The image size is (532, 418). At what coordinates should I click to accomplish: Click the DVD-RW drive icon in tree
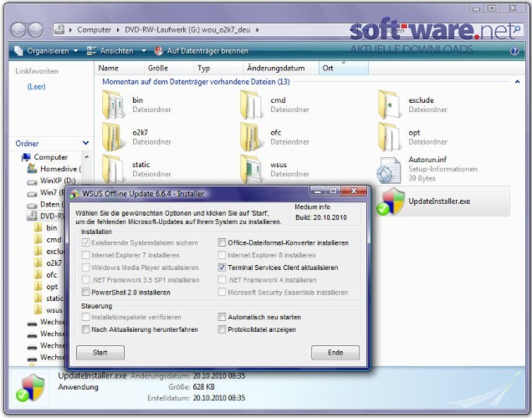click(33, 216)
